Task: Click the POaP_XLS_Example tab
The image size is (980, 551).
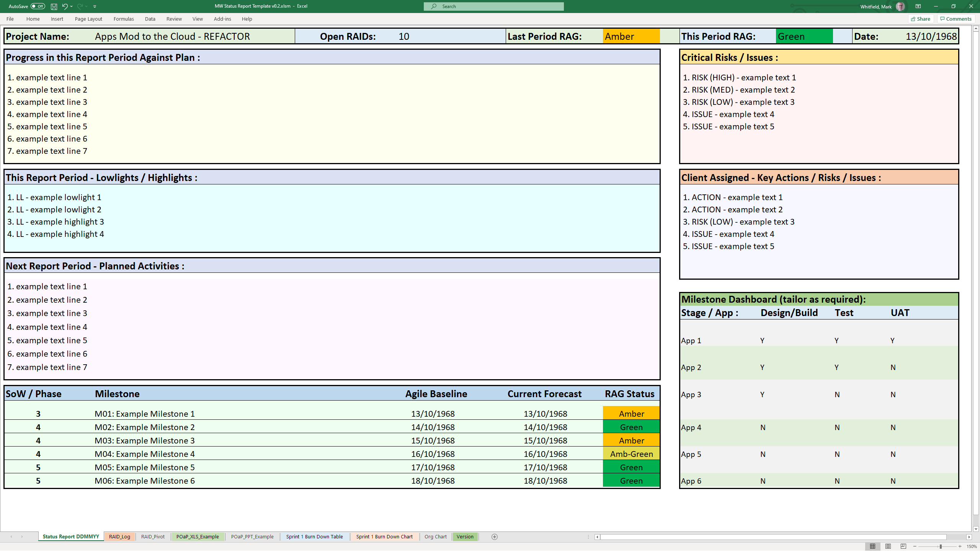Action: pos(197,536)
